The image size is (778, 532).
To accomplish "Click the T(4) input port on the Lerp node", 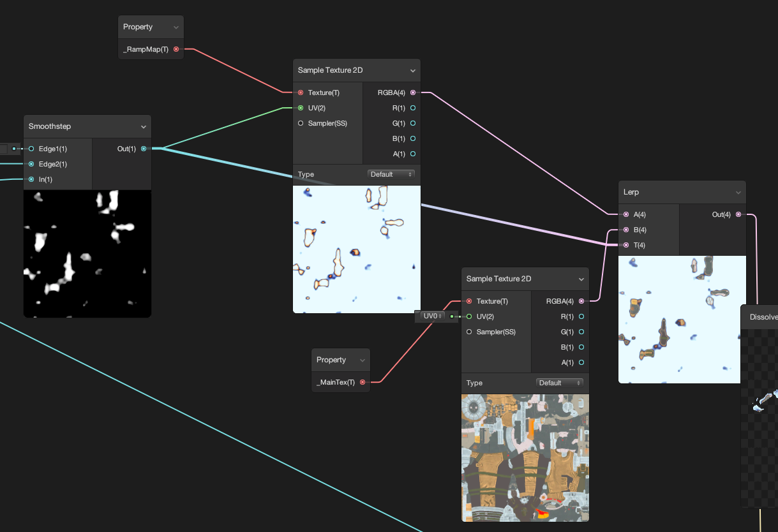I will click(626, 245).
